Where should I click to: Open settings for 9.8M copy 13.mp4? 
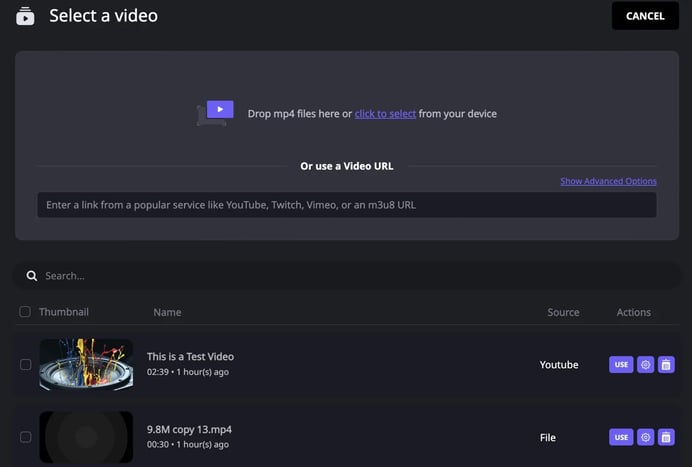tap(646, 437)
